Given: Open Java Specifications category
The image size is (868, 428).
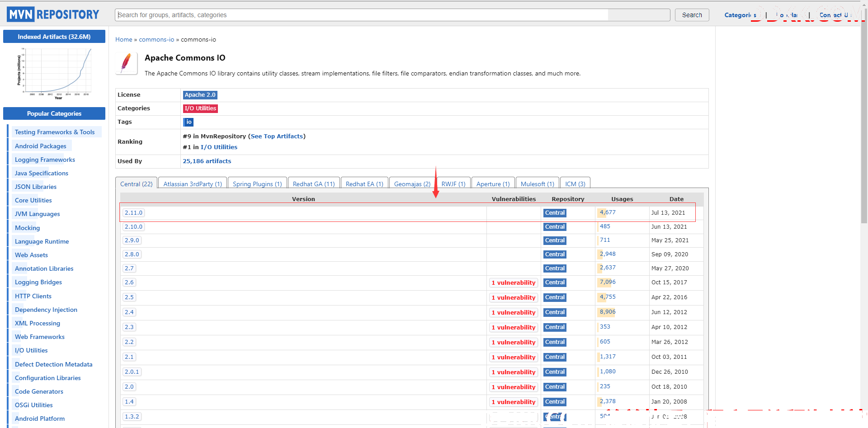Looking at the screenshot, I should (x=42, y=173).
